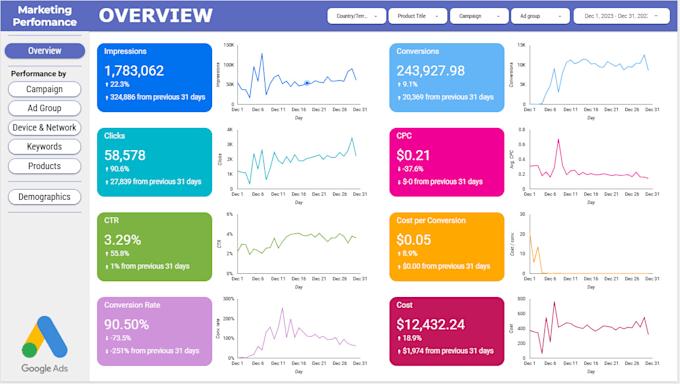Click the $0.05 cost per conversion value
Screen dimensions: 680x384
click(414, 240)
